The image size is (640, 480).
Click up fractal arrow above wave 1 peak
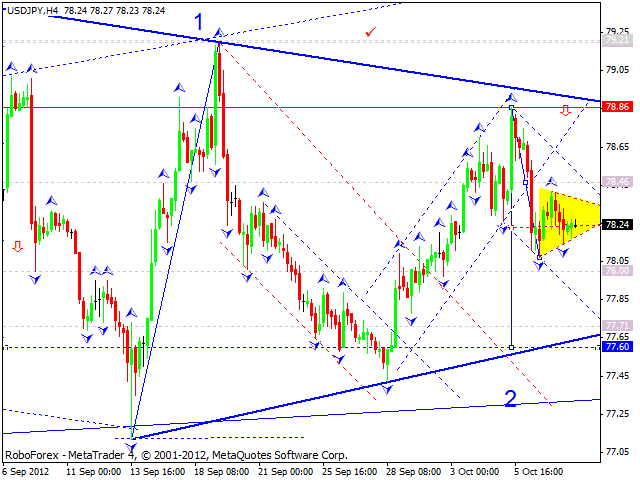pyautogui.click(x=219, y=32)
